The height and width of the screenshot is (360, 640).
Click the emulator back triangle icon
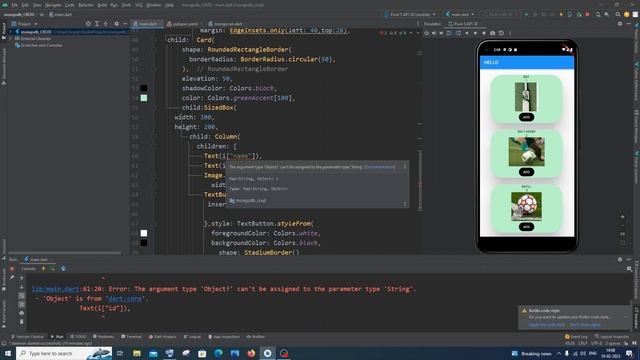click(x=467, y=33)
